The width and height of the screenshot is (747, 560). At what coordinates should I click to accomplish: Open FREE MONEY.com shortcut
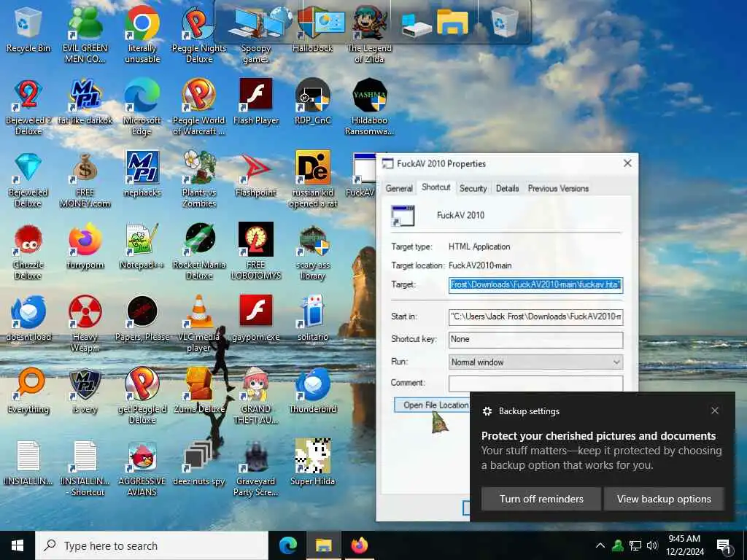(x=85, y=180)
